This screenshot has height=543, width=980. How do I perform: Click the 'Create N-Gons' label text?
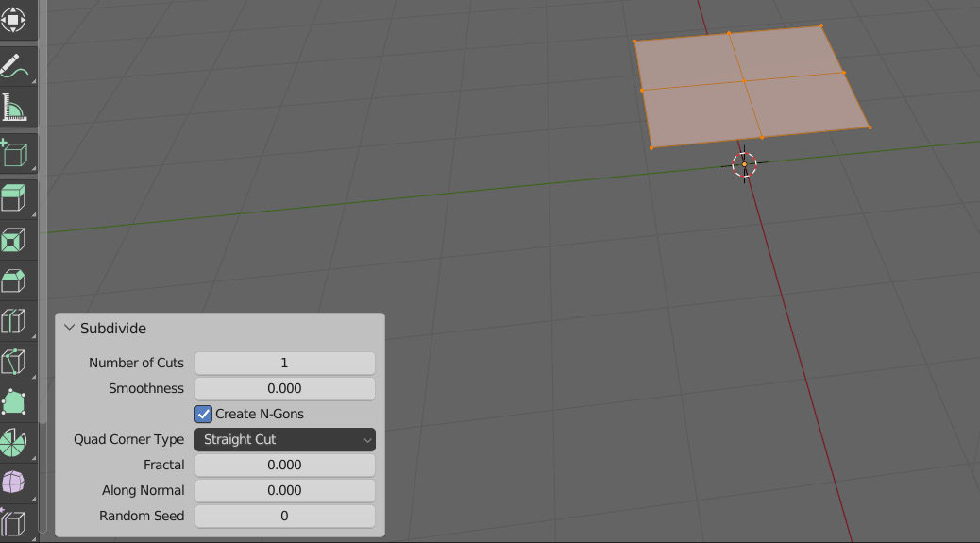260,414
